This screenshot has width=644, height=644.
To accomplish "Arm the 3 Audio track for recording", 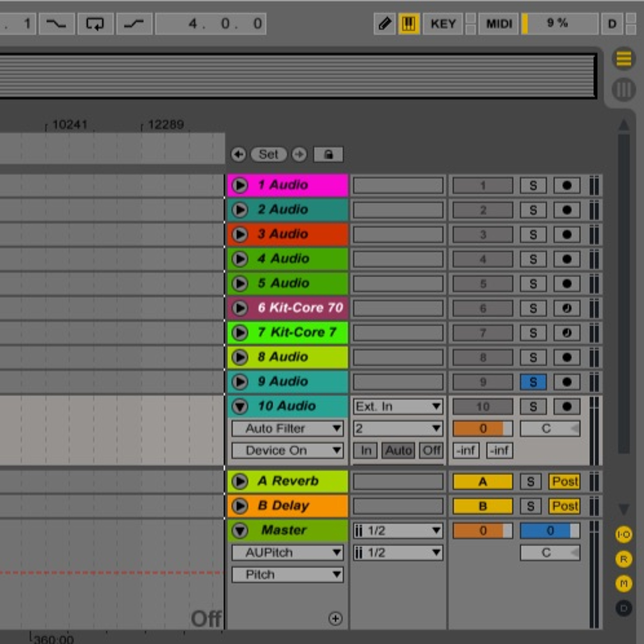I will pos(567,235).
